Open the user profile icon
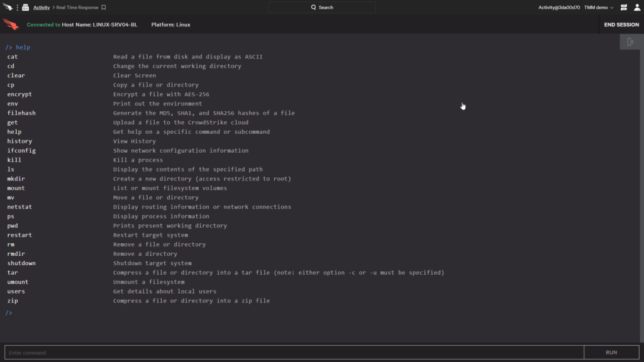644x362 pixels. (x=637, y=8)
